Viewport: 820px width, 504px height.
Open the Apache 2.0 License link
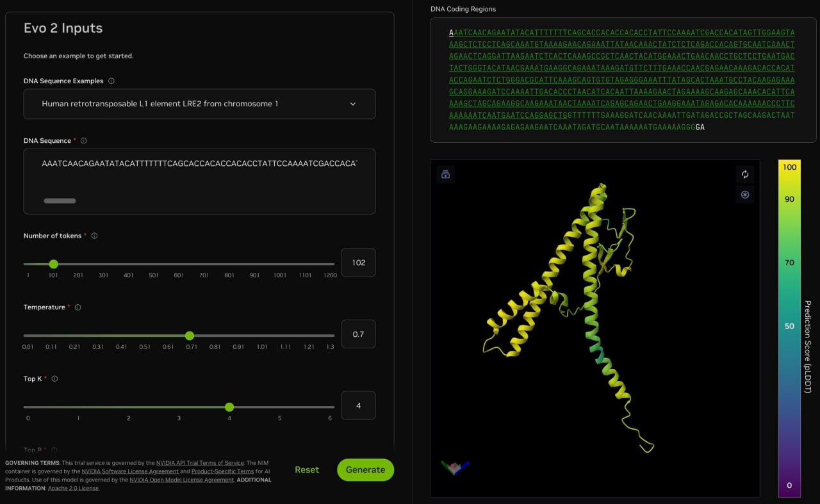[x=73, y=488]
